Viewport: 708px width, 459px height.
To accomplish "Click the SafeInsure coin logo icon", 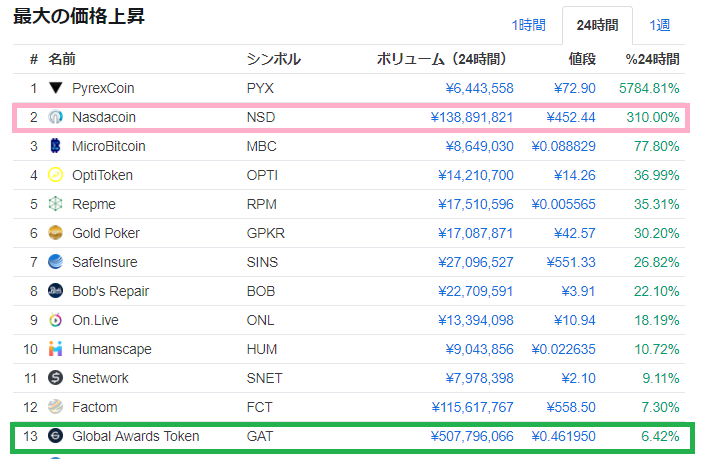I will click(56, 262).
